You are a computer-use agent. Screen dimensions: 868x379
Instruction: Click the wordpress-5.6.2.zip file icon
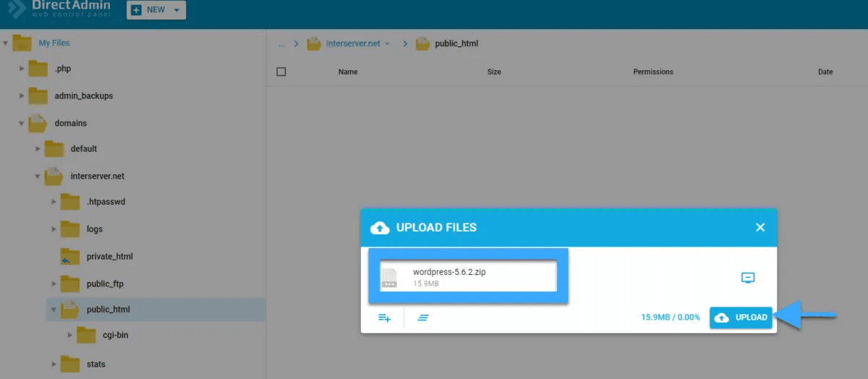click(390, 277)
